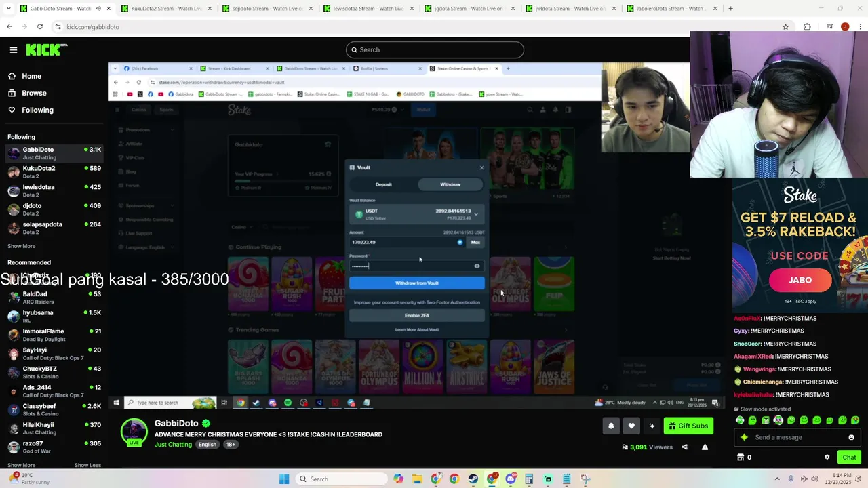
Task: Open File Explorer from the taskbar
Action: [417, 479]
